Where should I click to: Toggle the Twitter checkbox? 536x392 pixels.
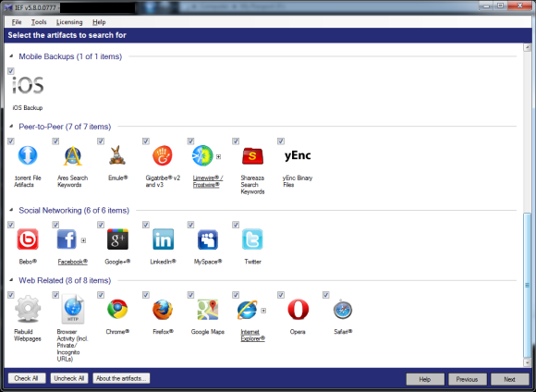pos(236,225)
